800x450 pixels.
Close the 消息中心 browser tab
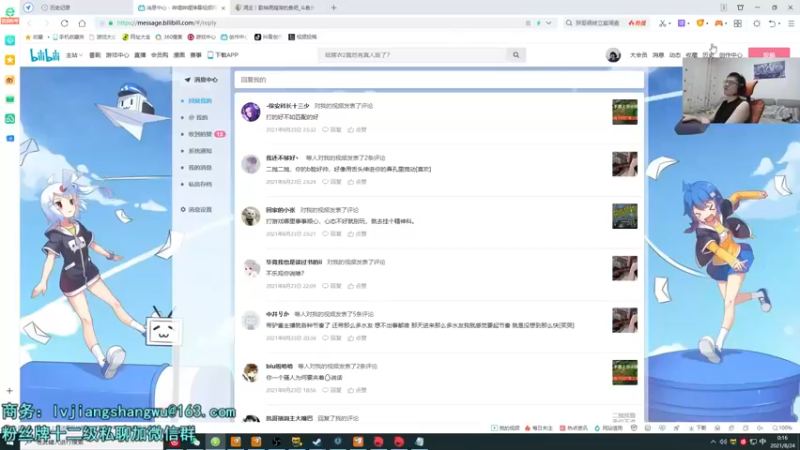click(x=223, y=8)
